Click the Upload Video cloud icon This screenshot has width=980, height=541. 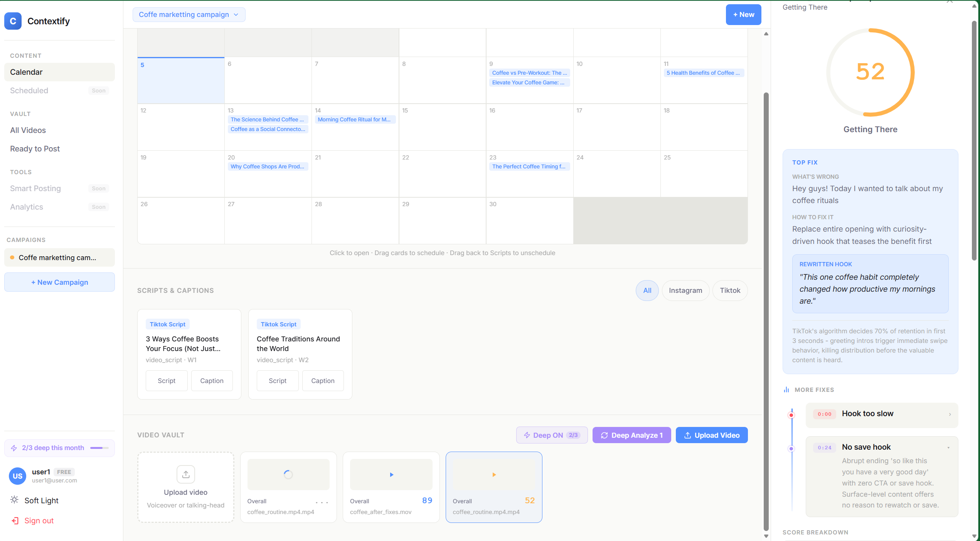coord(689,435)
